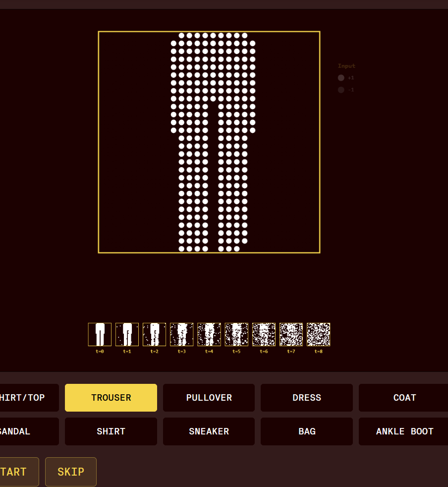Open the t=7 noise step thumbnail
This screenshot has height=487, width=448.
[x=291, y=334]
